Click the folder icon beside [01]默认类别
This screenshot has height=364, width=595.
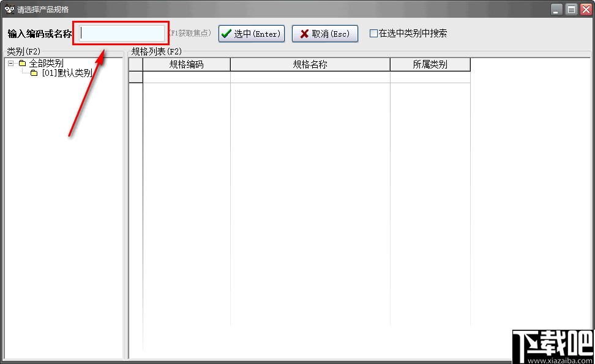coord(34,73)
